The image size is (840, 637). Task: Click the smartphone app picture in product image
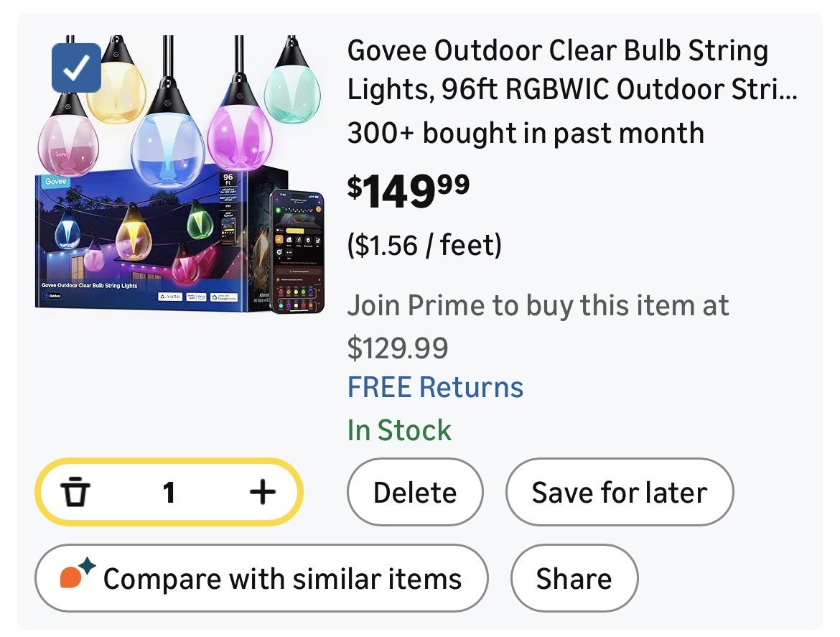tap(297, 251)
